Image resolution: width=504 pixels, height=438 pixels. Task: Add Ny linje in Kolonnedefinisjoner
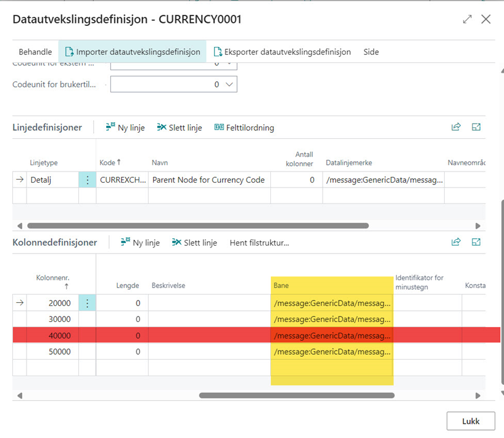coord(140,242)
